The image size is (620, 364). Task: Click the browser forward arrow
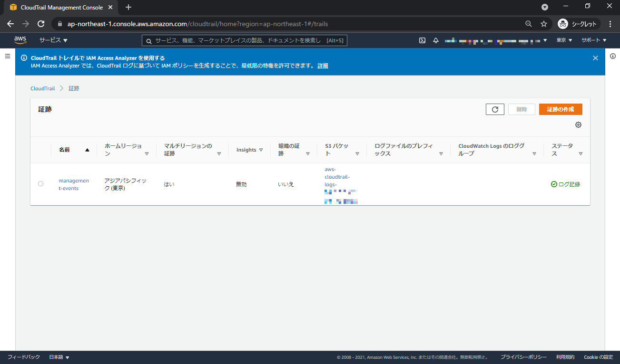26,24
